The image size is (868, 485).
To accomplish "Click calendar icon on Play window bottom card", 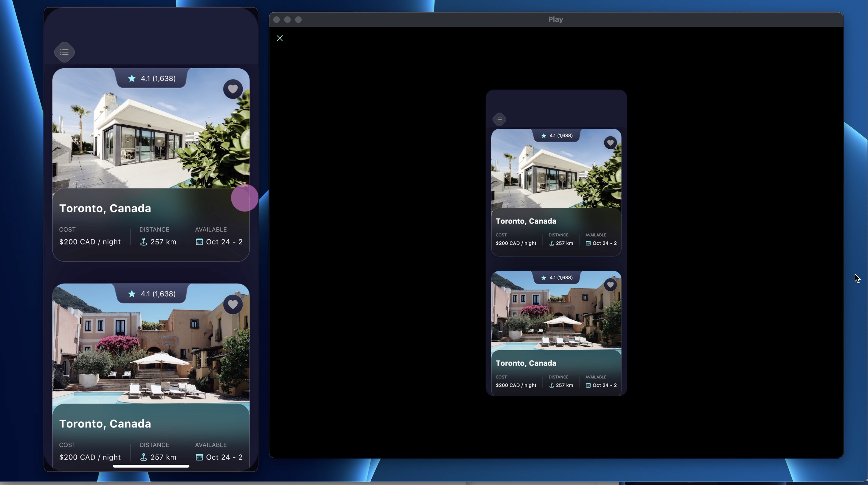I will [588, 385].
